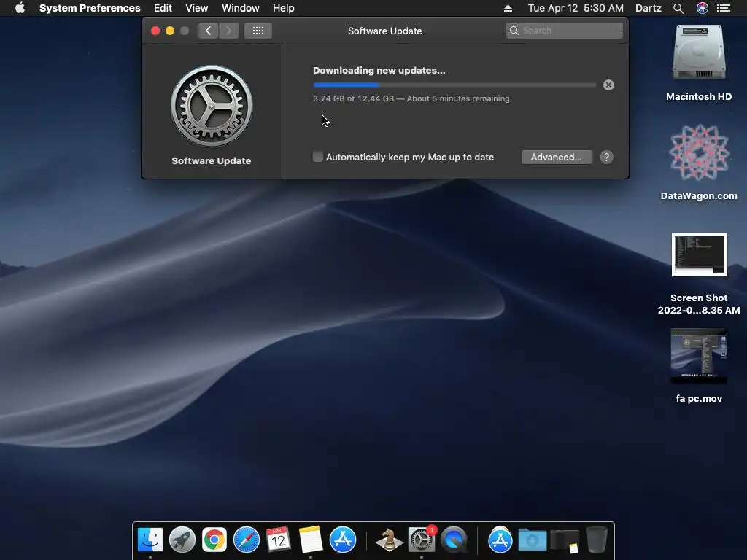
Task: Click the download progress bar
Action: [x=454, y=85]
